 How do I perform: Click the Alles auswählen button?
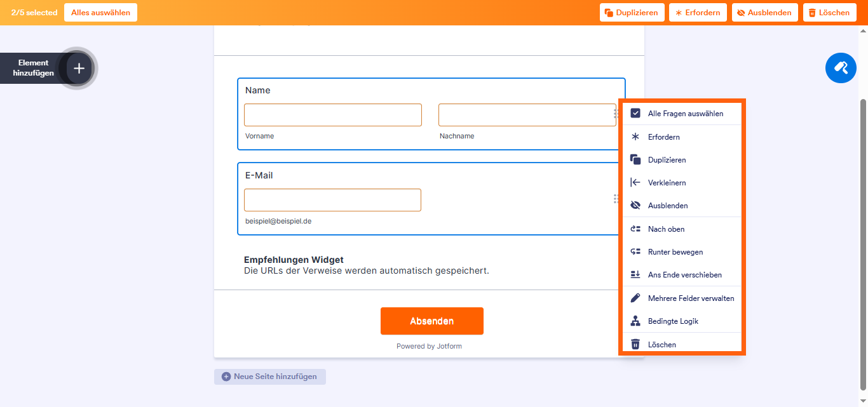coord(100,13)
